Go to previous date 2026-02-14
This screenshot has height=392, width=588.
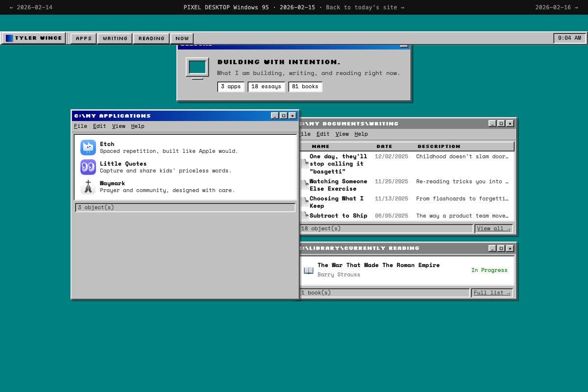[31, 7]
